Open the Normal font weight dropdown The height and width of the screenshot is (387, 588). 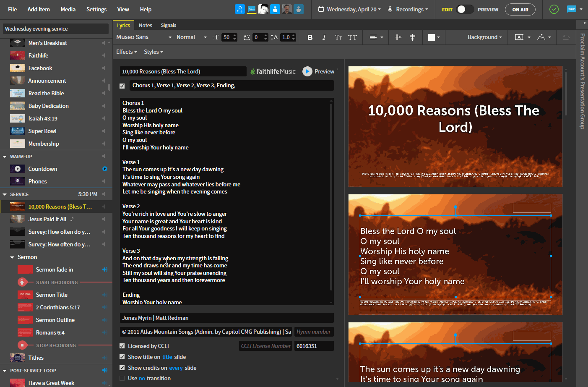(x=192, y=37)
